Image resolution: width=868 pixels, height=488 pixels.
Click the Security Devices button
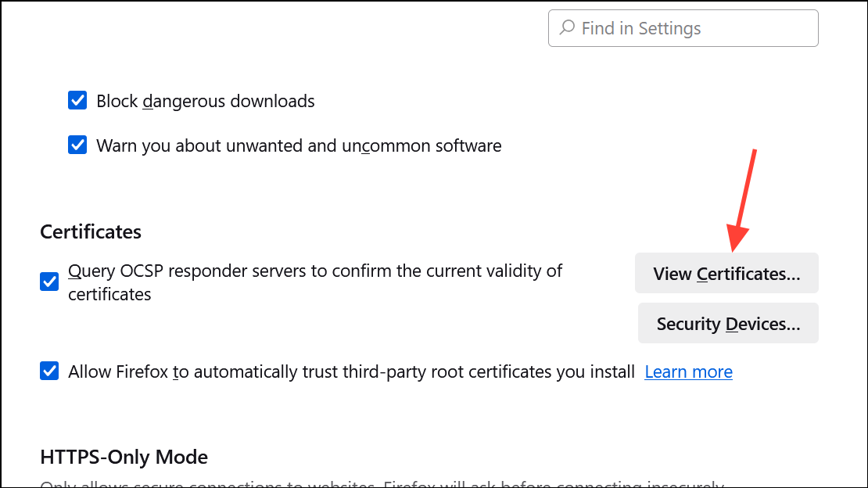click(727, 323)
